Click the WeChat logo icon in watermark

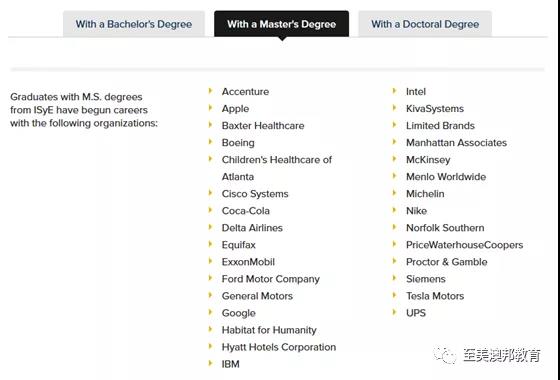(445, 355)
